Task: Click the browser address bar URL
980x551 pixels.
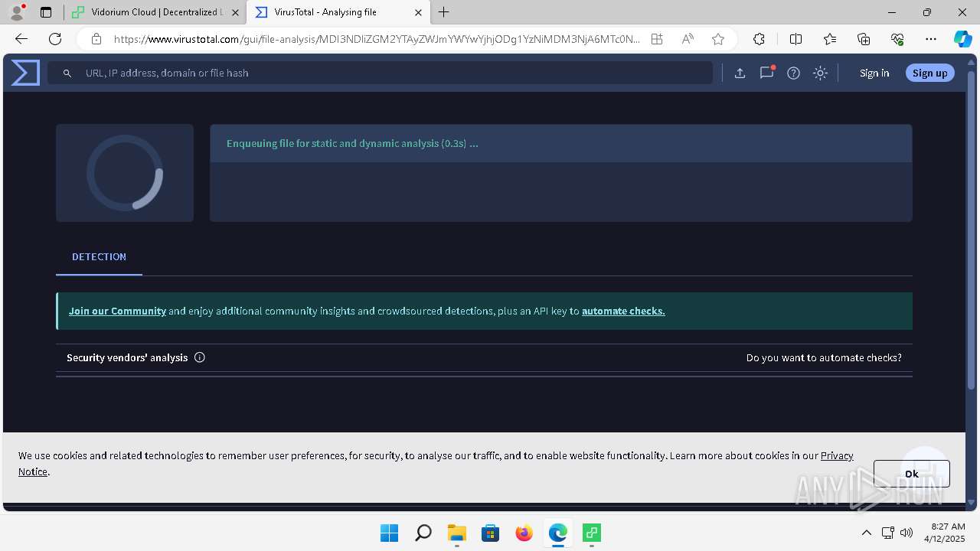Action: tap(377, 39)
